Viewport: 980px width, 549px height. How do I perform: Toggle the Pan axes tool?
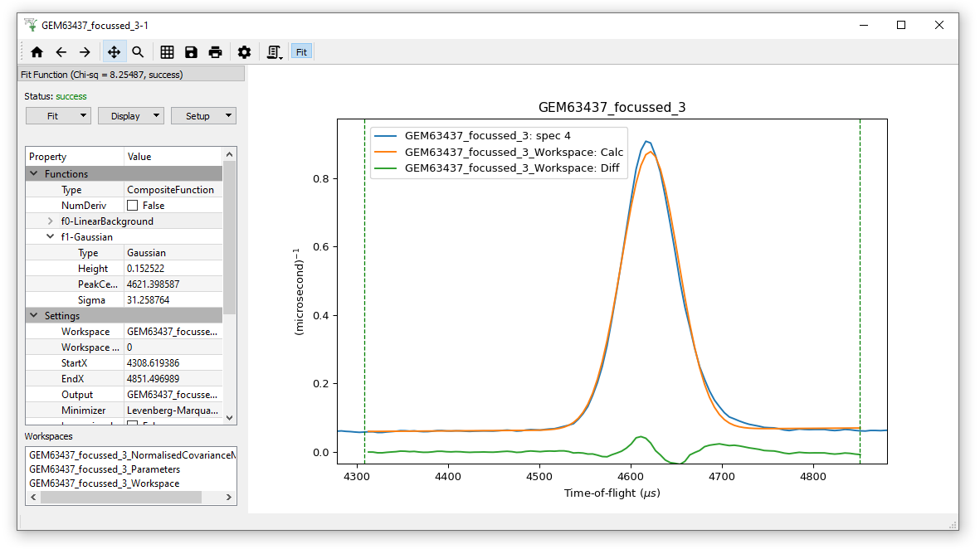click(x=114, y=52)
